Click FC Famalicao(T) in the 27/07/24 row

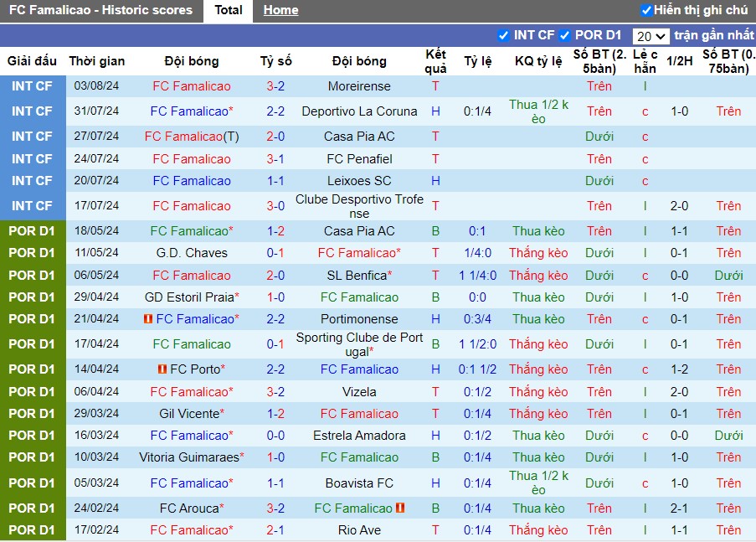[x=192, y=137]
